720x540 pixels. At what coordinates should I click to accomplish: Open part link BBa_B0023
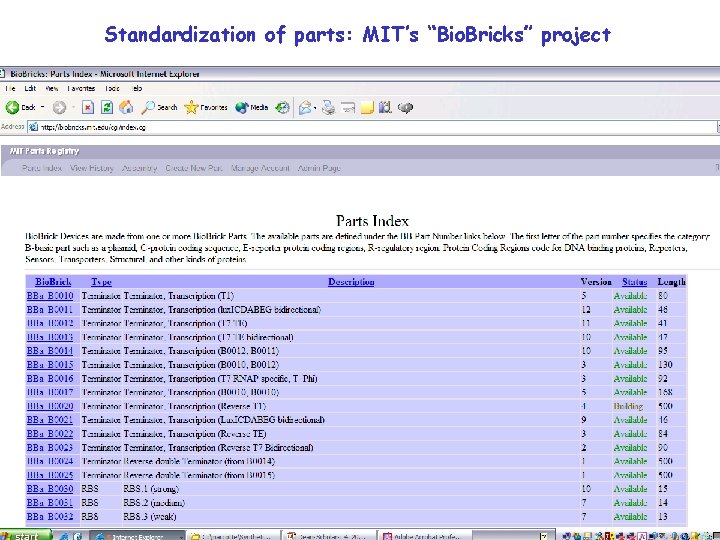coord(50,447)
